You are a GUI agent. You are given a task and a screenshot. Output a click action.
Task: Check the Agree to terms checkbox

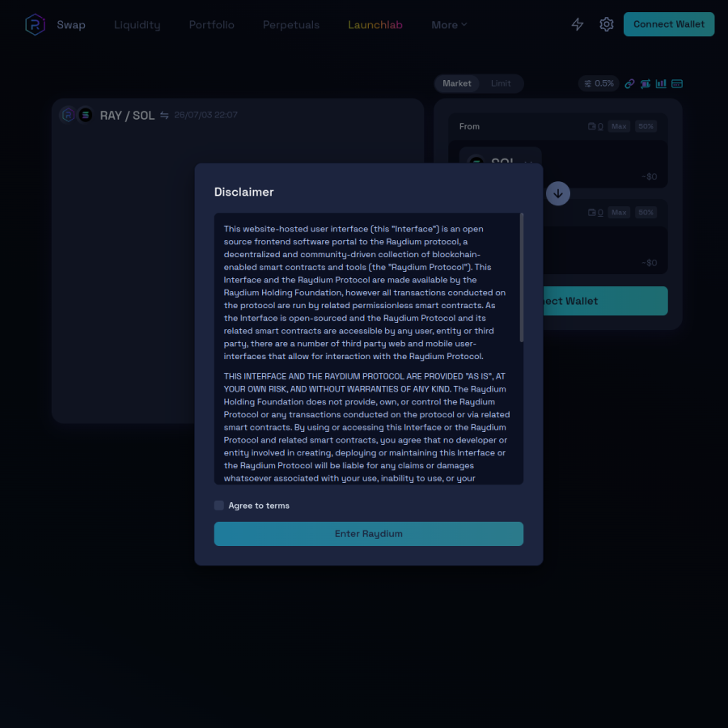coord(219,506)
